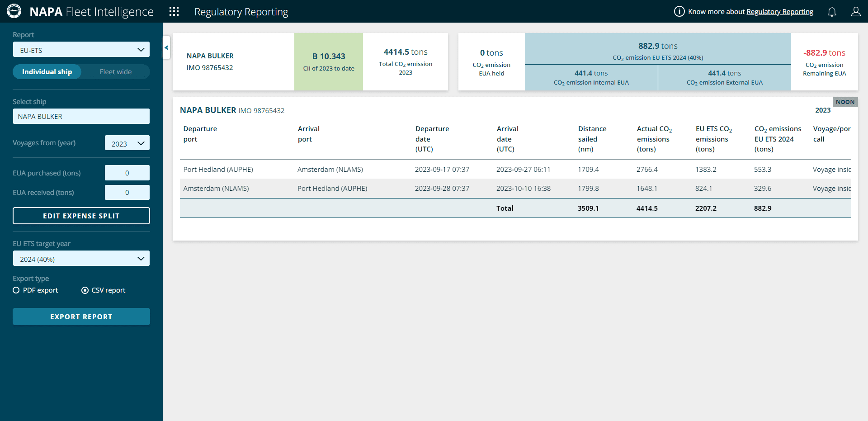Screen dimensions: 868x421
Task: Open the EU ETS target year dropdown
Action: point(81,259)
